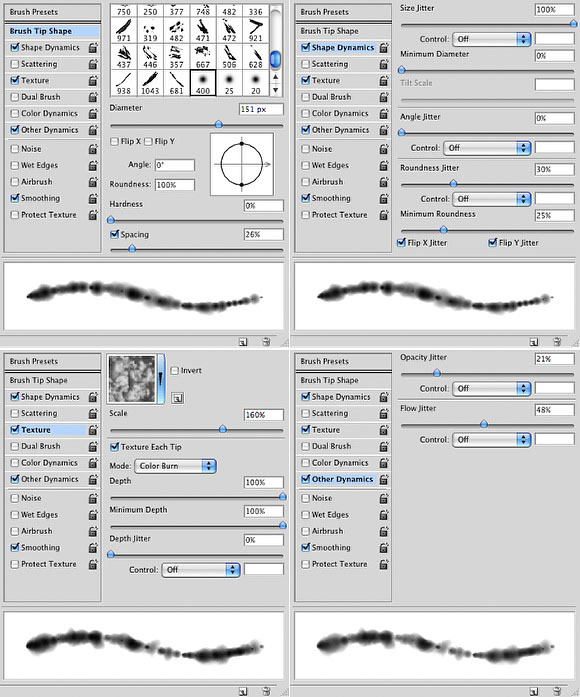Choose the 971 brush tip thumbnail
This screenshot has width=580, height=697.
point(124,30)
